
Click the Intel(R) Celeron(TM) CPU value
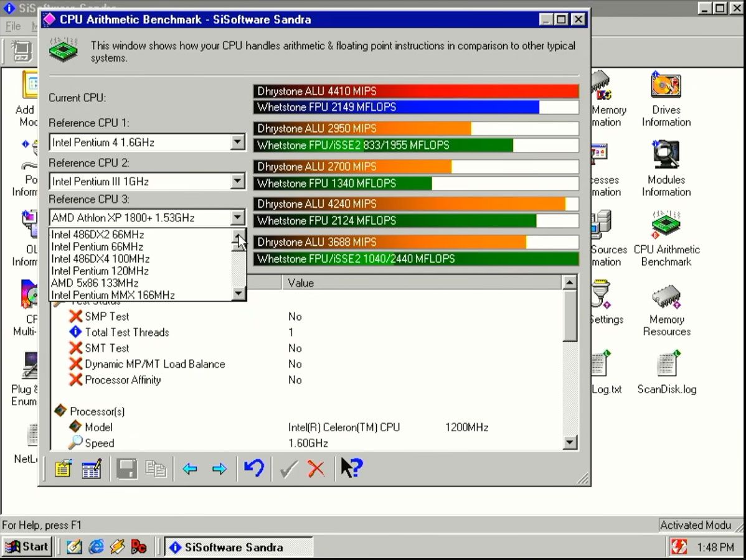click(x=344, y=427)
